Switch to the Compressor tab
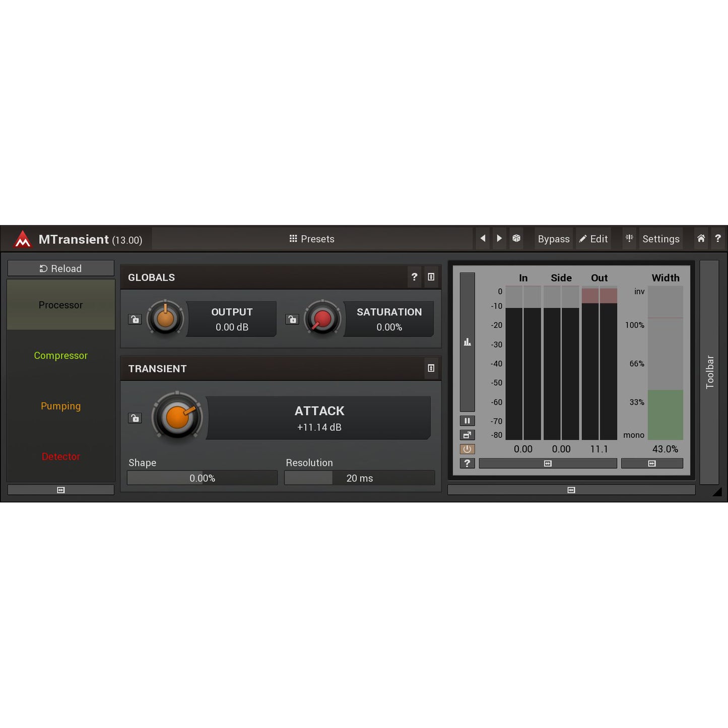 (x=60, y=355)
